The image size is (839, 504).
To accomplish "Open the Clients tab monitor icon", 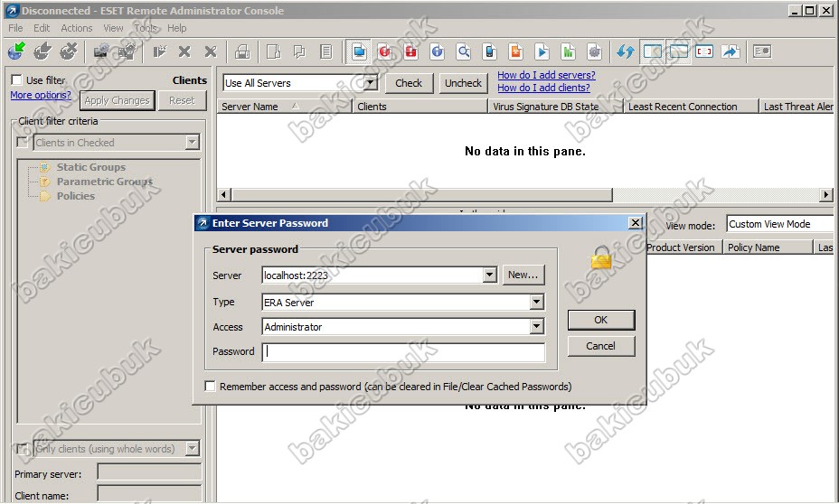I will [359, 51].
